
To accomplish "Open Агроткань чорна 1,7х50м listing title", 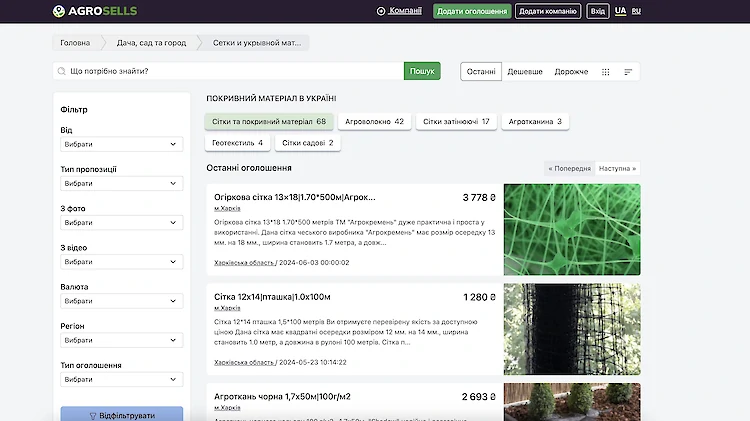I will pyautogui.click(x=282, y=397).
